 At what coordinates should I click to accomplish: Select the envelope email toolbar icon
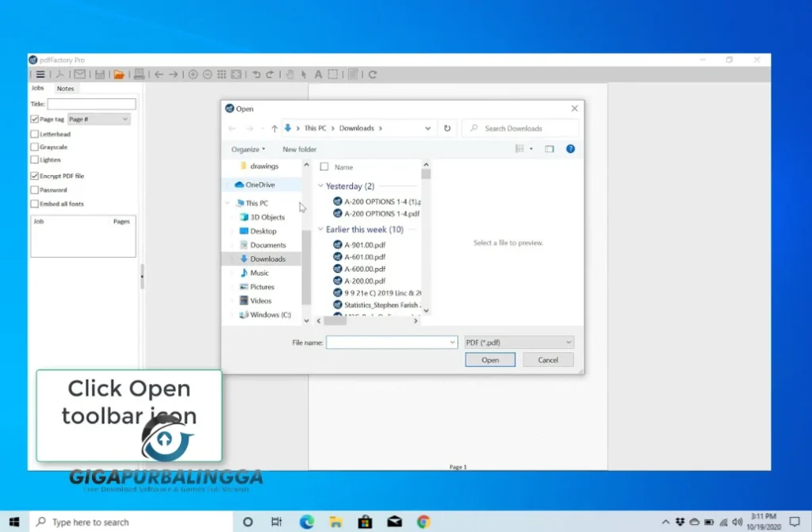(x=80, y=74)
